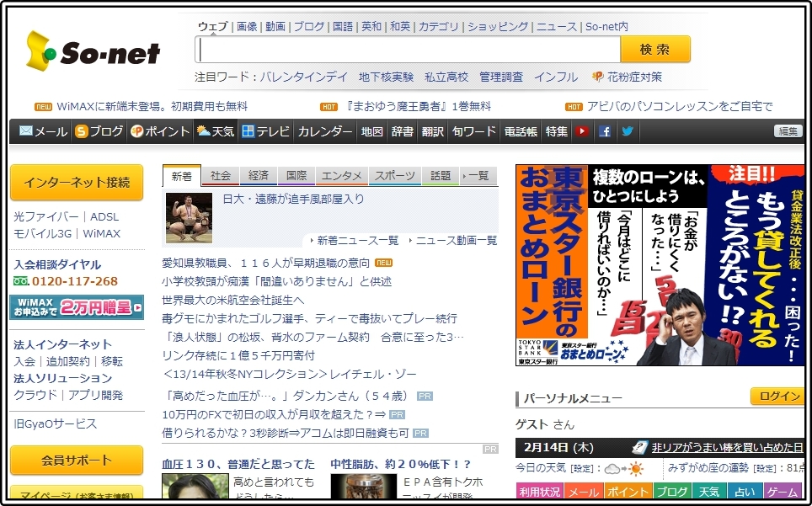Open 翻訳 in the navigation bar

[x=432, y=131]
